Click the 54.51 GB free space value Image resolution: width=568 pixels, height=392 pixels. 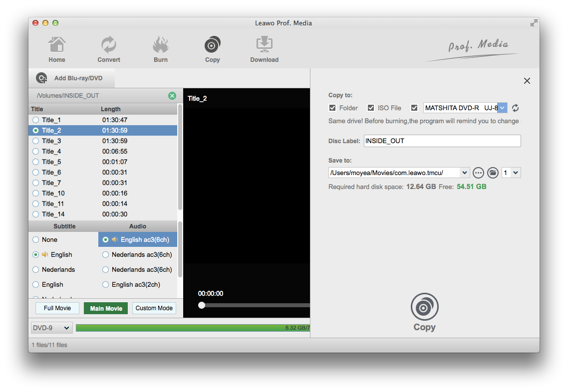click(471, 187)
